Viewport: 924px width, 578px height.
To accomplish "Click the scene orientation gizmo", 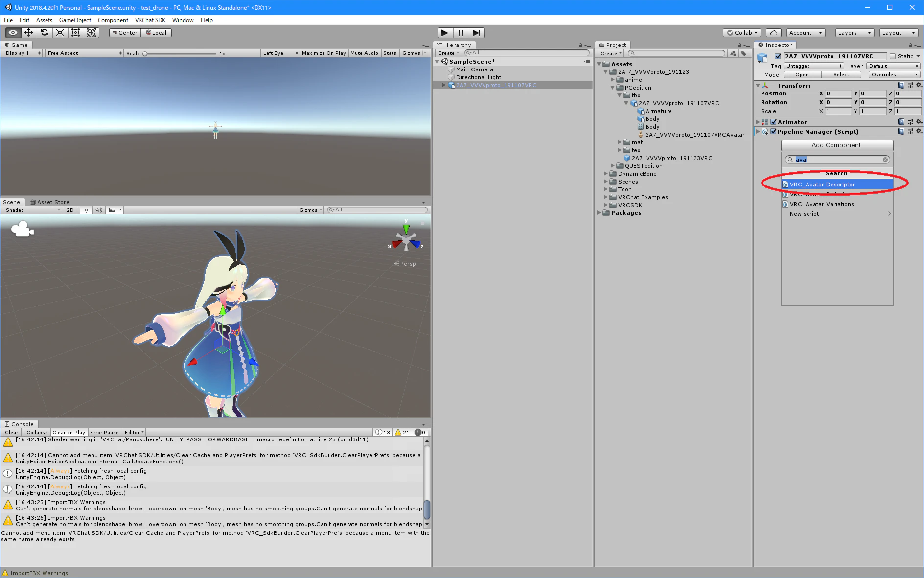I will (406, 239).
